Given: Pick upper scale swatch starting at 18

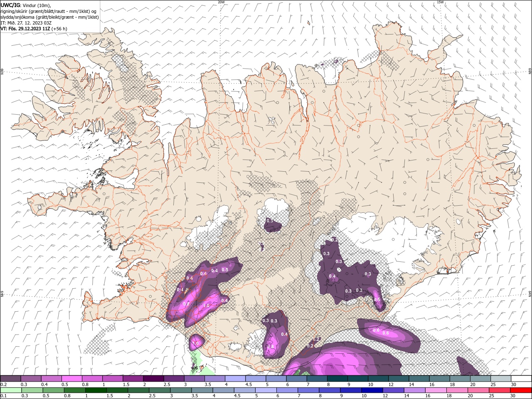Looking at the screenshot, I should pos(459,379).
